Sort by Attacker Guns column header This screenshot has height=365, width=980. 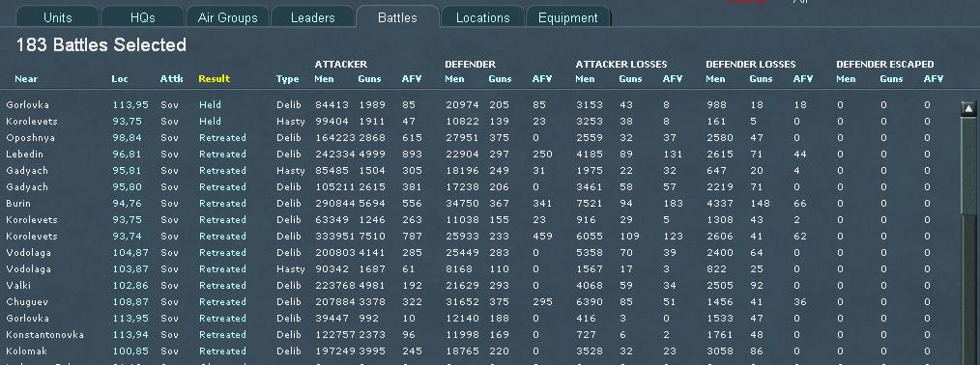tap(369, 78)
